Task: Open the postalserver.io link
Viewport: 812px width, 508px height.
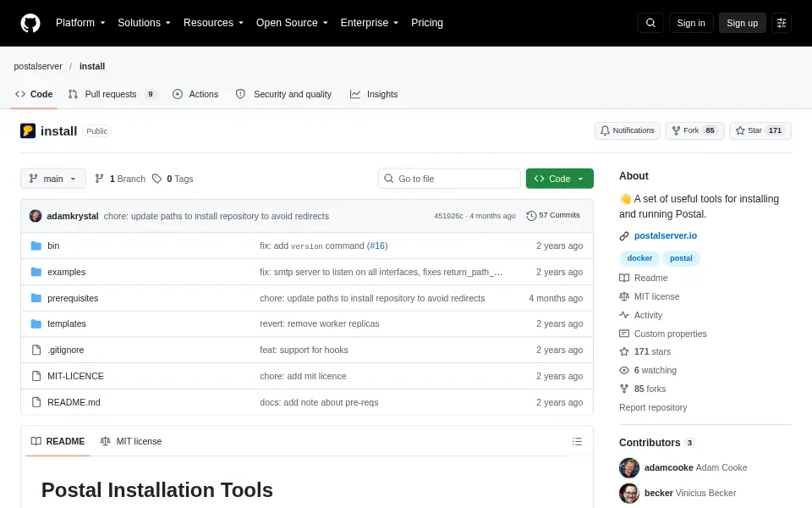Action: coord(666,236)
